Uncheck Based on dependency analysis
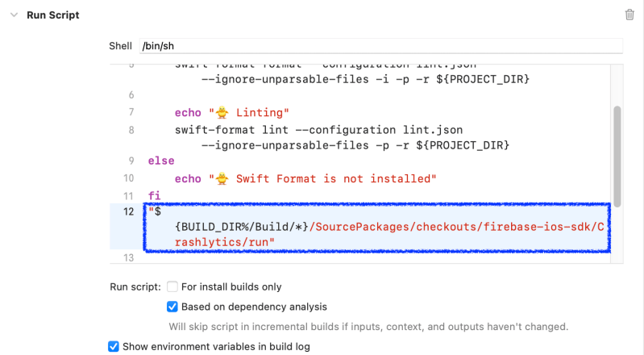Viewport: 644px width, 355px height. (172, 307)
